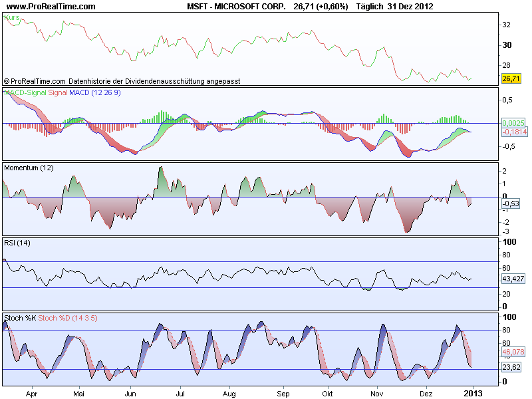Click the 26,71 (+0,60%) price quote
The height and width of the screenshot is (399, 532).
[321, 7]
